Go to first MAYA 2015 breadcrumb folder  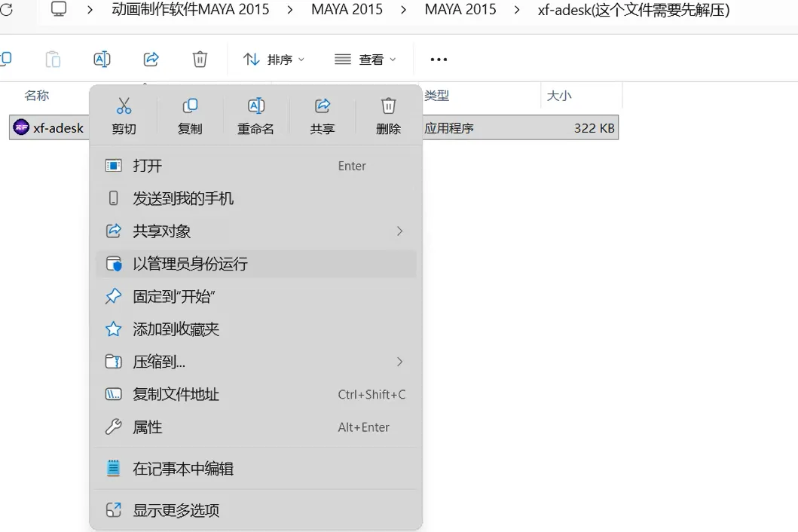pyautogui.click(x=347, y=9)
